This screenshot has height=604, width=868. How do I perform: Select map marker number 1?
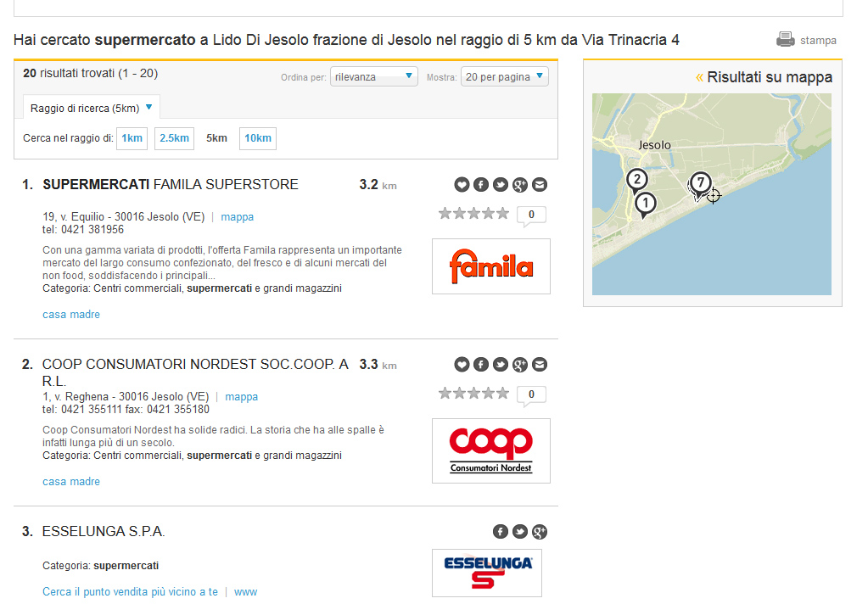coord(645,204)
